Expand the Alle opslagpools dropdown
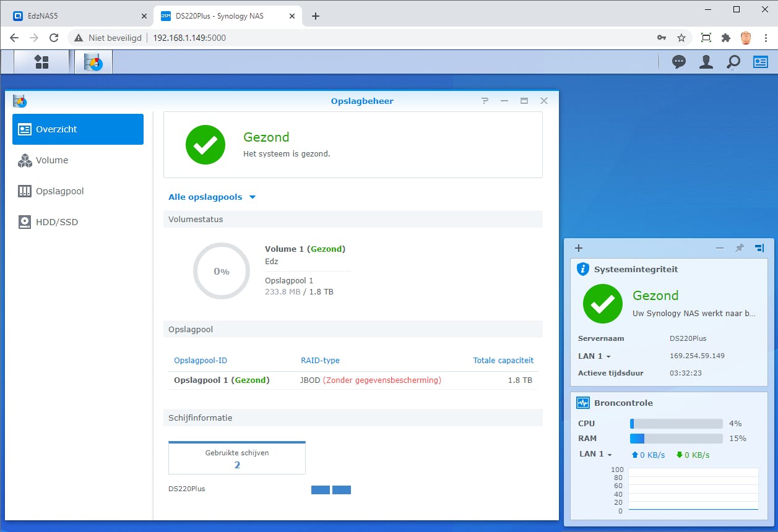The width and height of the screenshot is (778, 532). (212, 197)
